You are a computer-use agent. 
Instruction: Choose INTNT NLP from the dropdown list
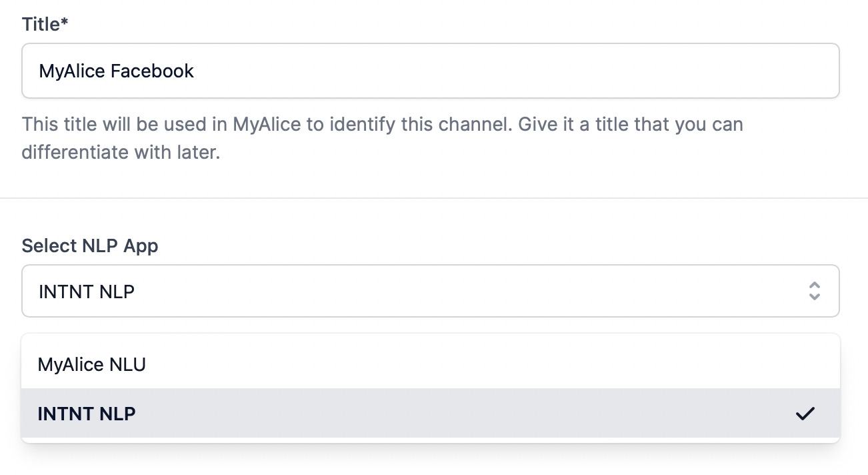(x=87, y=414)
